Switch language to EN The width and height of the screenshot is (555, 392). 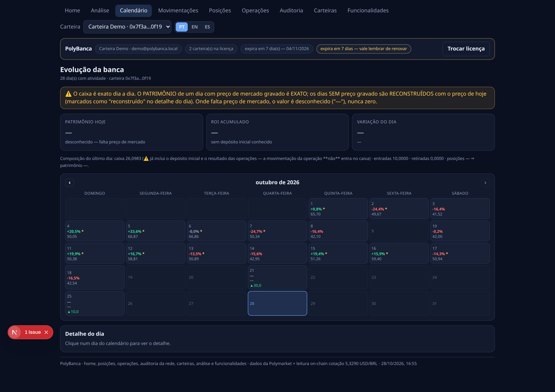point(195,27)
